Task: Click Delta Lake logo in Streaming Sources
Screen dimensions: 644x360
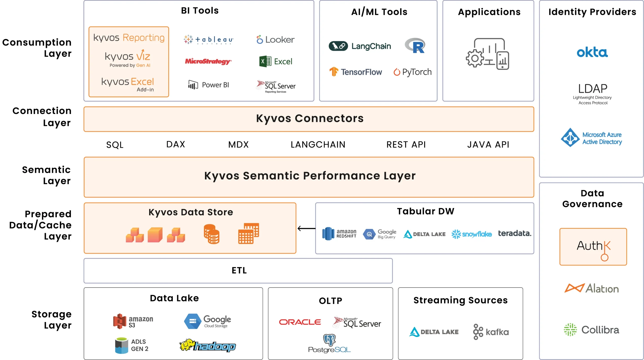Action: click(x=434, y=332)
